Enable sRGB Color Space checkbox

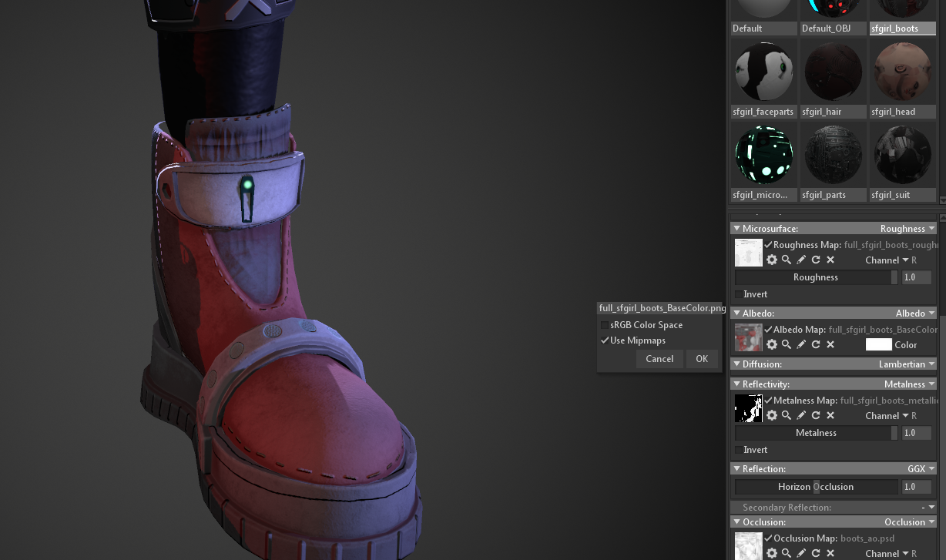coord(605,325)
